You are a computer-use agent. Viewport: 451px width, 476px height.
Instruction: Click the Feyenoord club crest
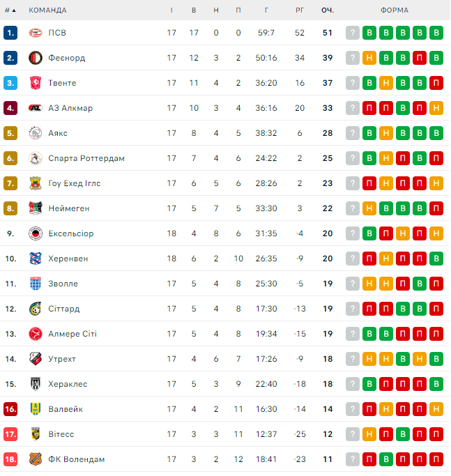[x=36, y=58]
